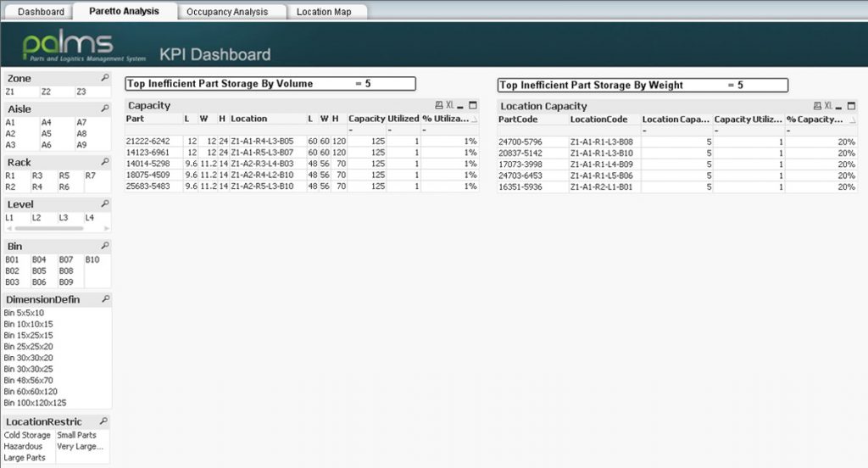
Task: Print the Capacity table using print icon
Action: [x=438, y=106]
